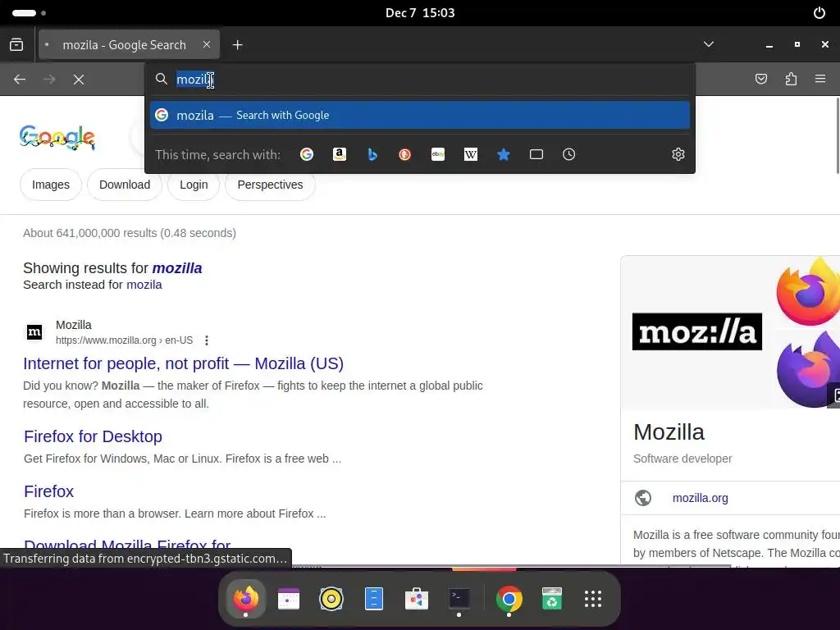Open Terminal from the dock

tap(459, 598)
